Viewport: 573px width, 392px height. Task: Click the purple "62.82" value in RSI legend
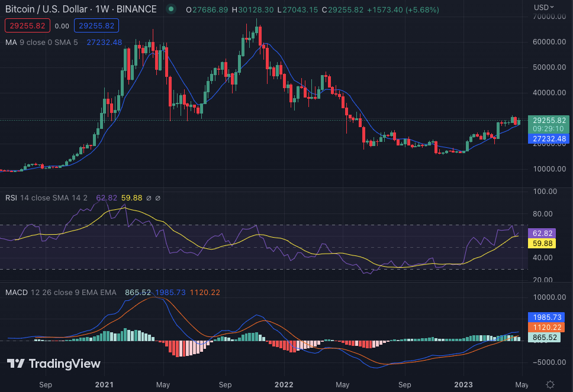(x=107, y=198)
